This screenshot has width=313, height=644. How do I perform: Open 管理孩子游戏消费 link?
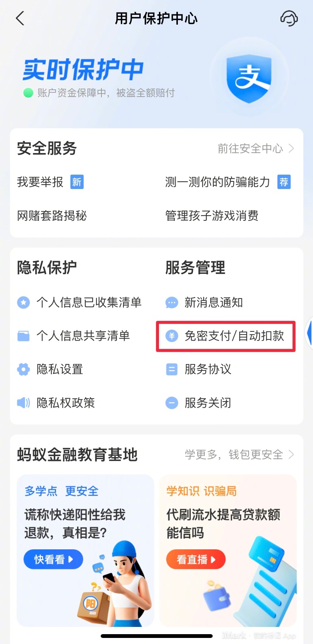coord(212,216)
